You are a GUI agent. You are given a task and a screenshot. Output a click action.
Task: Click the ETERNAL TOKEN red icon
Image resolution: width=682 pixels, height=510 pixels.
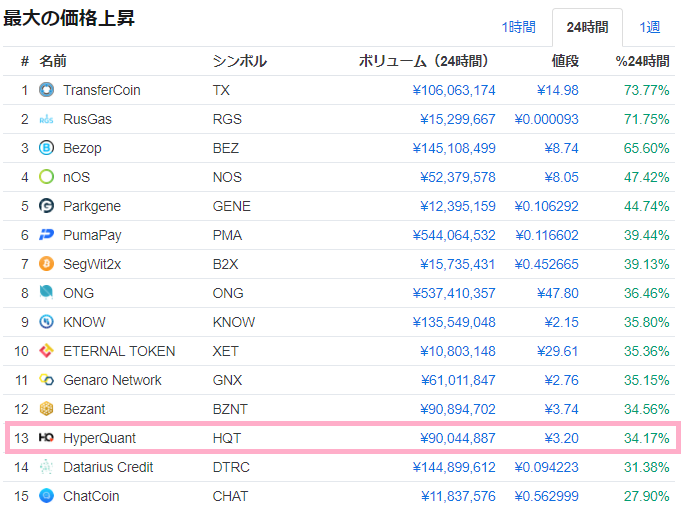[46, 351]
